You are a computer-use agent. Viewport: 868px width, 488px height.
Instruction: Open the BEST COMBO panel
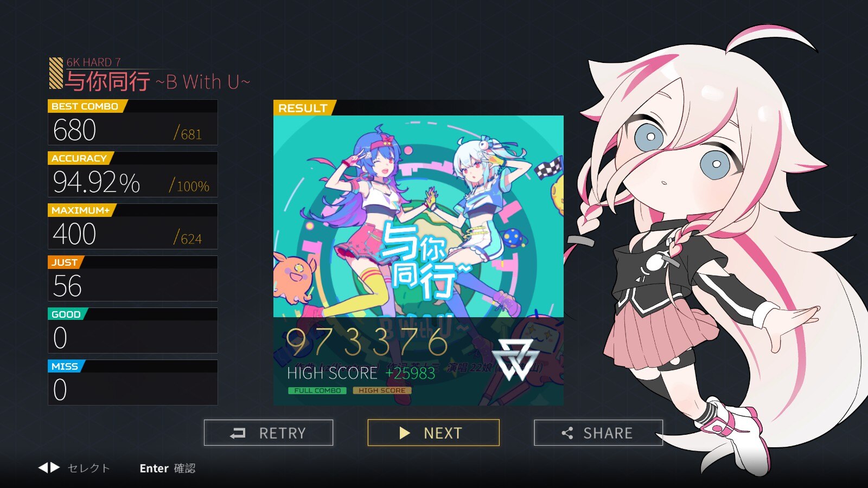(x=133, y=122)
